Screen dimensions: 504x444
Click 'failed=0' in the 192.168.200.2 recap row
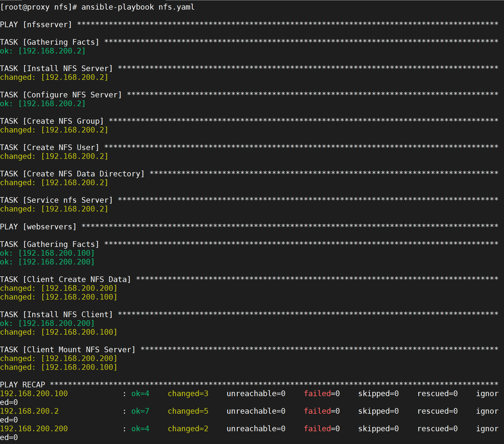[322, 411]
